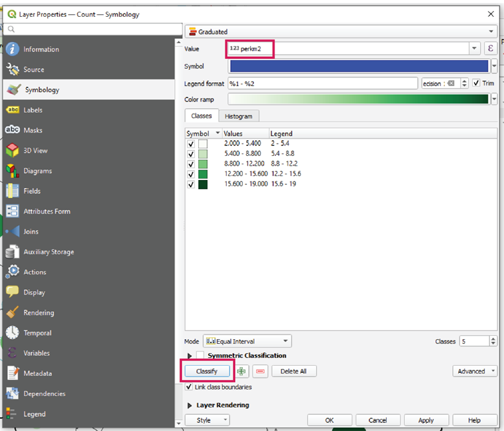Toggle the Trim checkbox
This screenshot has height=431, width=504.
point(476,83)
